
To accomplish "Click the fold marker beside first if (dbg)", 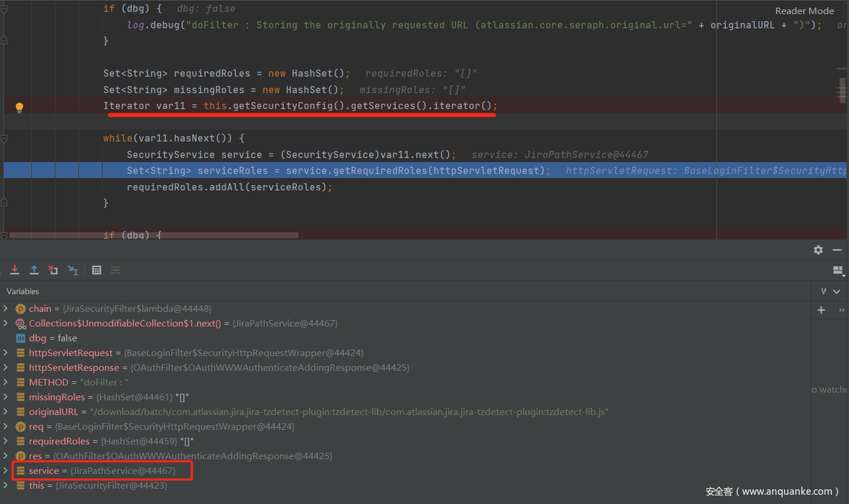I will [x=4, y=9].
